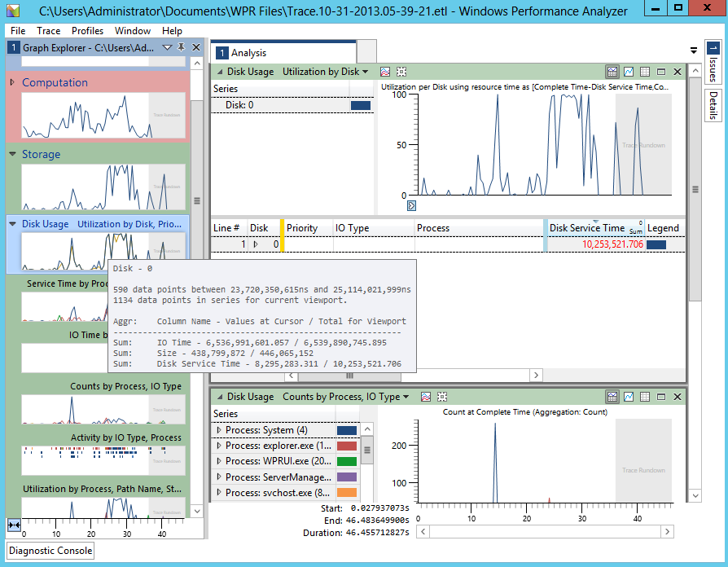Expand Process: svchost.exe series
Image resolution: width=728 pixels, height=567 pixels.
(x=219, y=492)
